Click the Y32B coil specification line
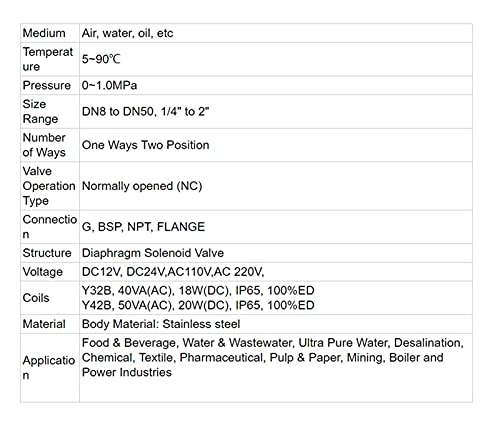Viewport: 500px width, 425px height. coord(198,291)
